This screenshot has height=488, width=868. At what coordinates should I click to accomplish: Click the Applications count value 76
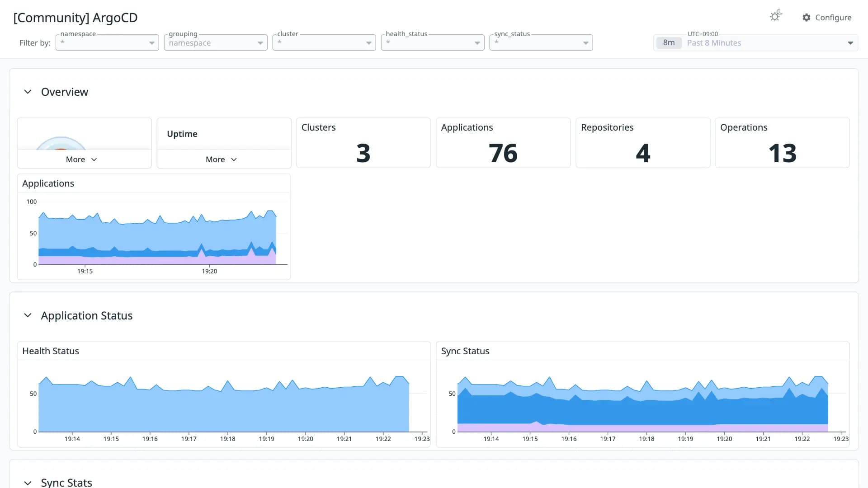(x=503, y=153)
